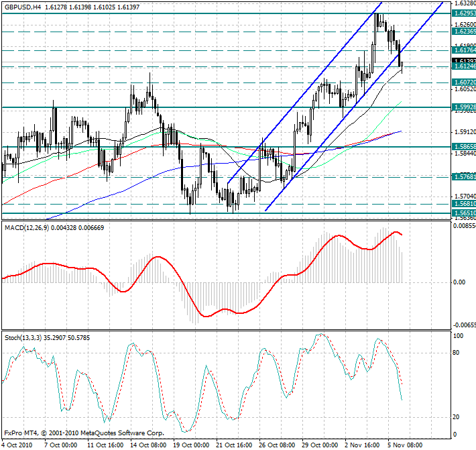Click the 5 Nov 08:00 time label

coord(405,445)
